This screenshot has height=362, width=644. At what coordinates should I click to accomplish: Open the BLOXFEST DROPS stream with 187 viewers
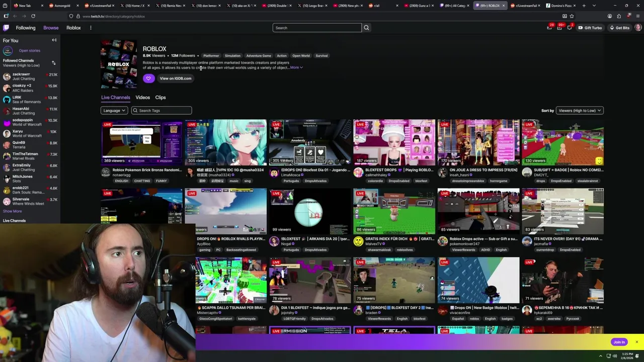click(394, 142)
